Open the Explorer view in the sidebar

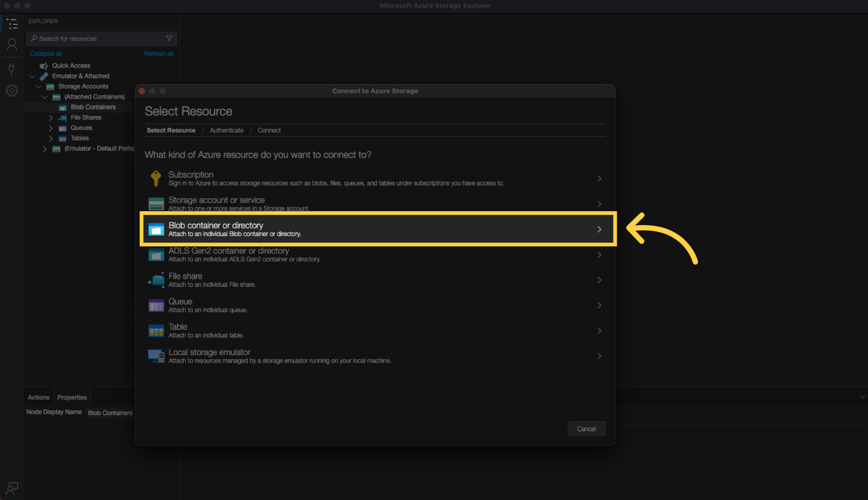click(x=12, y=24)
